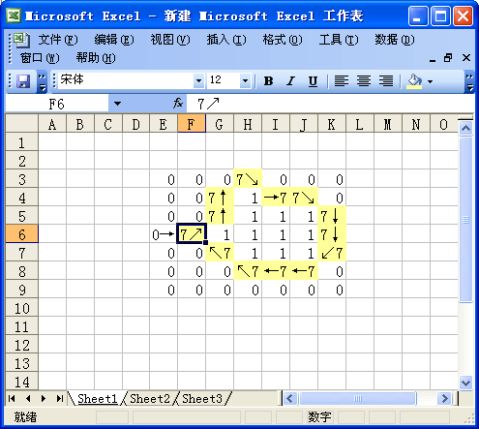Image resolution: width=479 pixels, height=429 pixels.
Task: Switch to the Sheet2 tab
Action: (149, 398)
